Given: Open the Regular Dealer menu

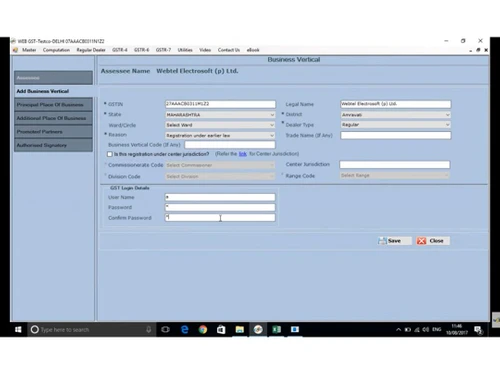Looking at the screenshot, I should click(91, 50).
